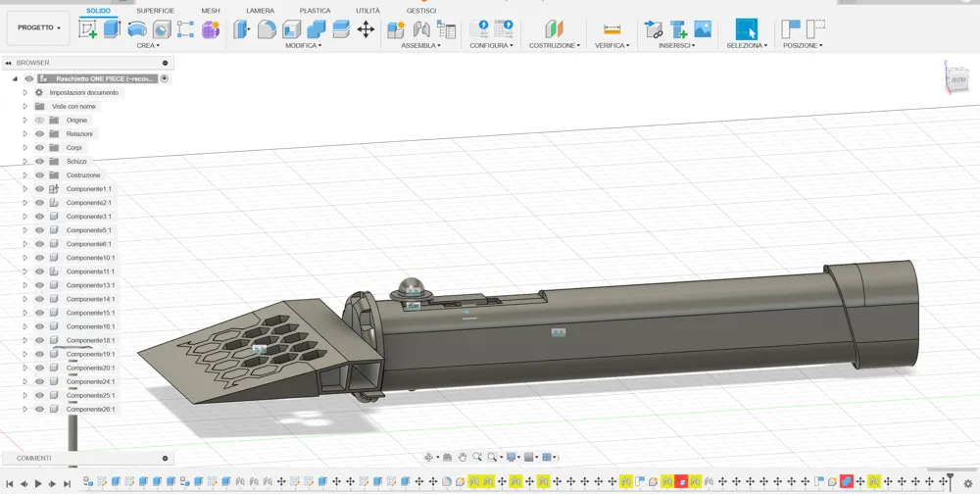Select the Construction plane tool
This screenshot has width=980, height=494.
(x=554, y=28)
